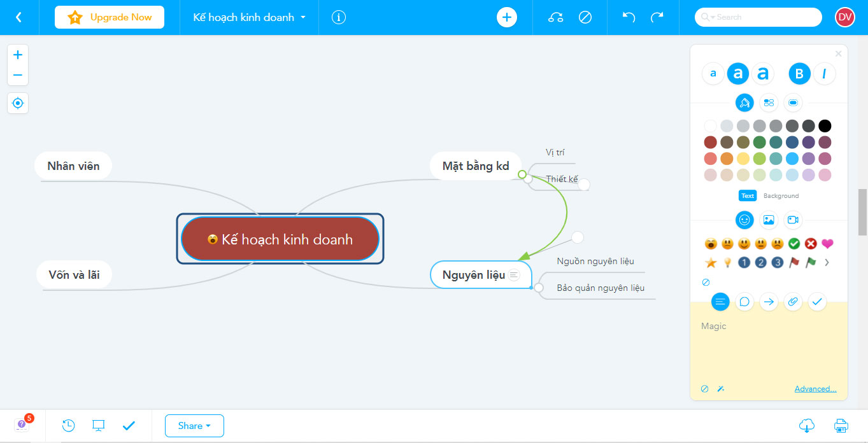Screen dimensions: 868x443
Task: Click the undo arrow in top toolbar
Action: pyautogui.click(x=629, y=17)
